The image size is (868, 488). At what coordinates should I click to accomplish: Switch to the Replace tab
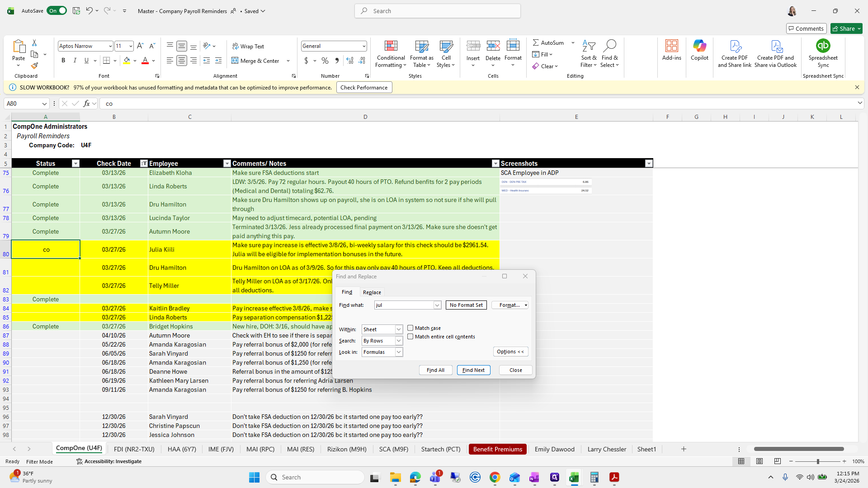(x=372, y=292)
